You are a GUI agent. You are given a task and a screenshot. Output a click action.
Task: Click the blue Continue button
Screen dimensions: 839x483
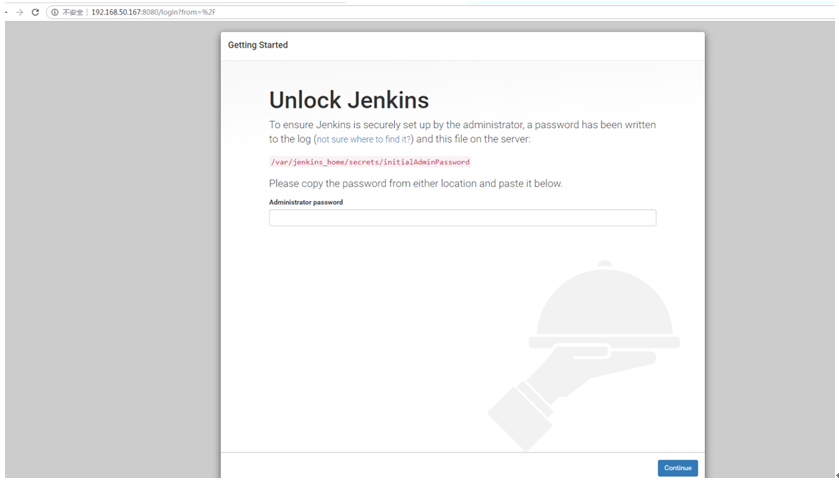pyautogui.click(x=677, y=468)
